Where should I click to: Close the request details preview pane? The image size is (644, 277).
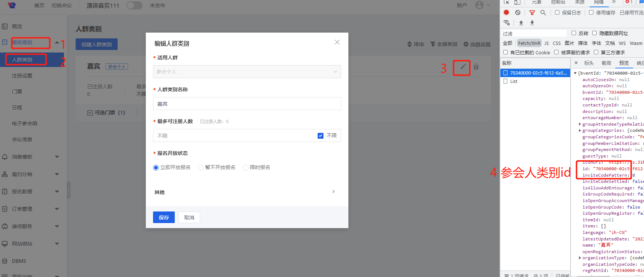tap(576, 63)
